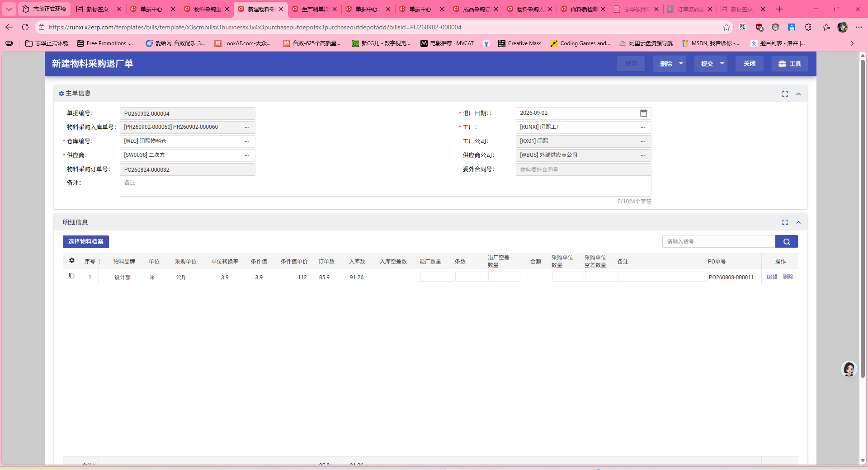The height and width of the screenshot is (470, 868).
Task: Open the browser favorites star icon
Action: point(726,27)
